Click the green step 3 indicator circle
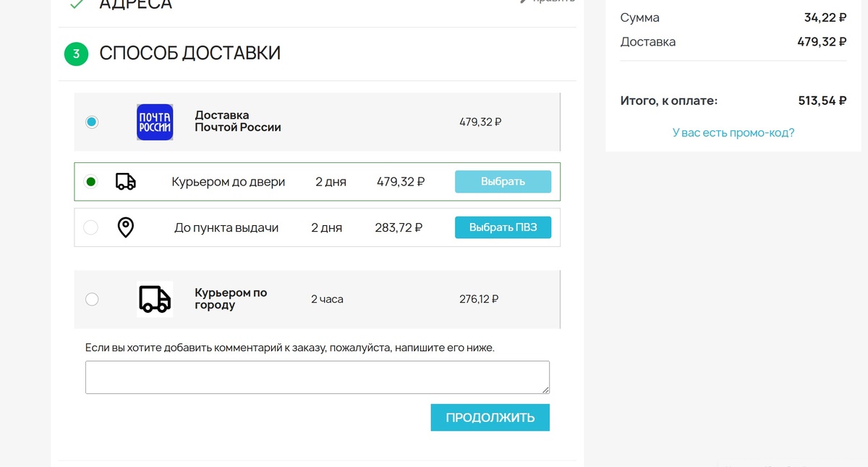Screen dimensions: 868x467 (x=77, y=54)
